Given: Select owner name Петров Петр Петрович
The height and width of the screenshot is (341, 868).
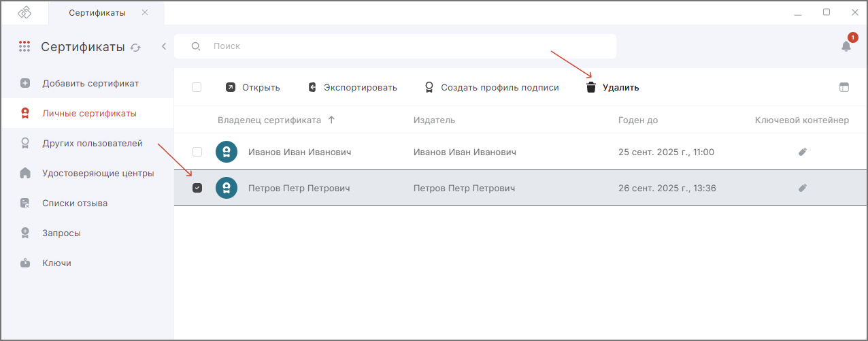Looking at the screenshot, I should click(x=299, y=188).
